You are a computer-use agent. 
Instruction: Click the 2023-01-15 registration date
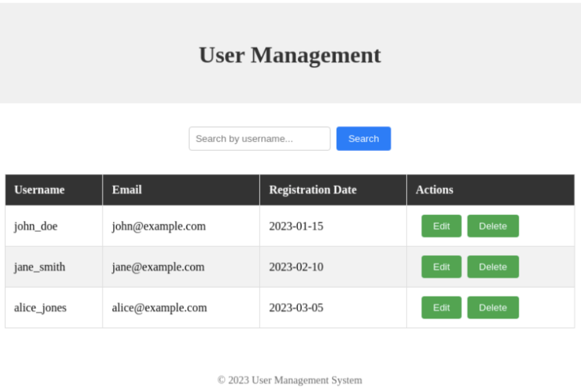[x=296, y=226]
